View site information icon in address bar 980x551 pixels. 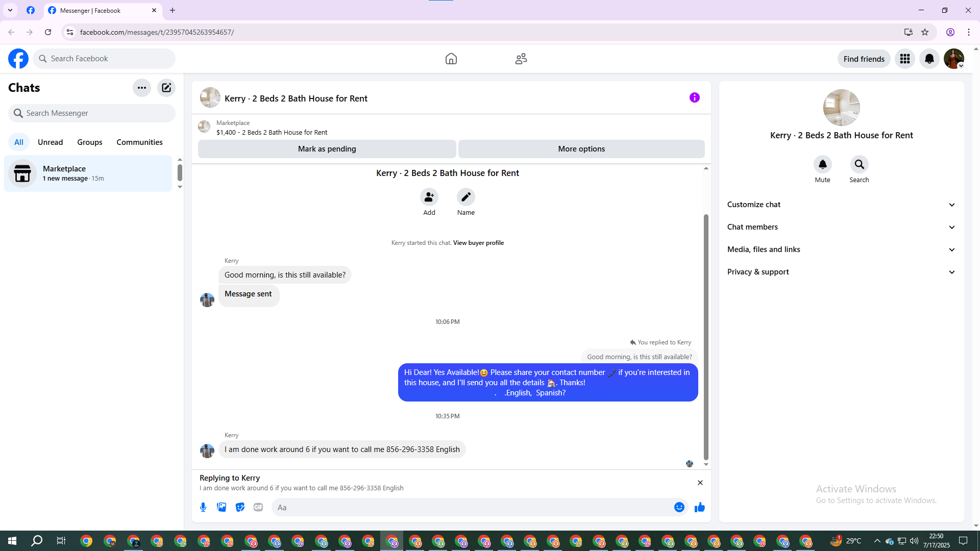(x=70, y=32)
